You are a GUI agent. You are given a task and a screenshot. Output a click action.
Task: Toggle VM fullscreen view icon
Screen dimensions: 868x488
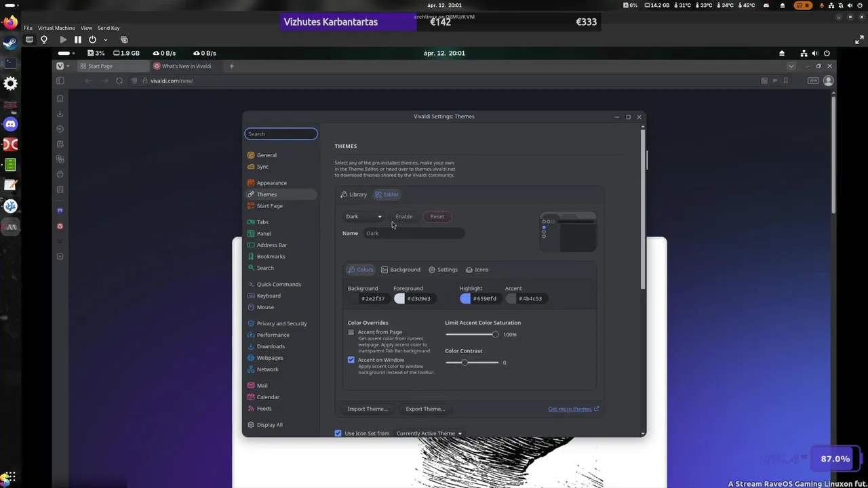[859, 39]
